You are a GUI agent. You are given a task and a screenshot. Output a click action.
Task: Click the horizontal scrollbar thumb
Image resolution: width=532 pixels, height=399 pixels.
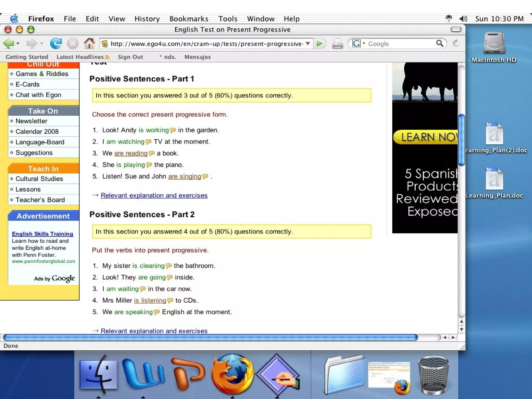[x=210, y=337]
